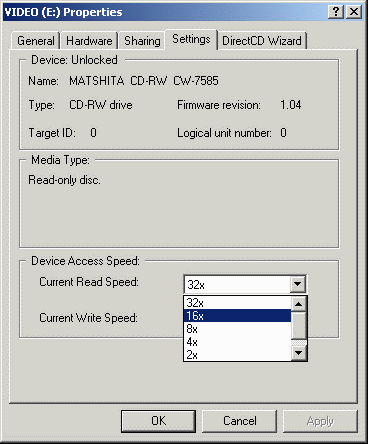The width and height of the screenshot is (368, 444).
Task: Click the Cancel button
Action: [240, 421]
